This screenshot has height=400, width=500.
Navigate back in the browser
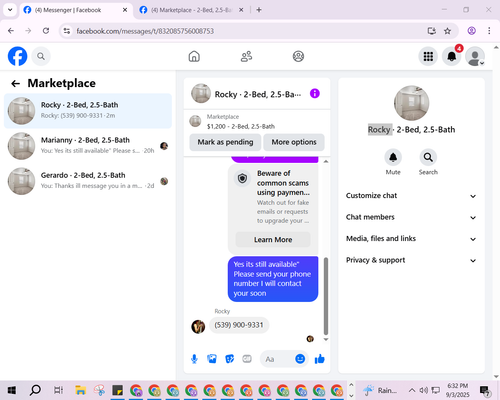(11, 31)
